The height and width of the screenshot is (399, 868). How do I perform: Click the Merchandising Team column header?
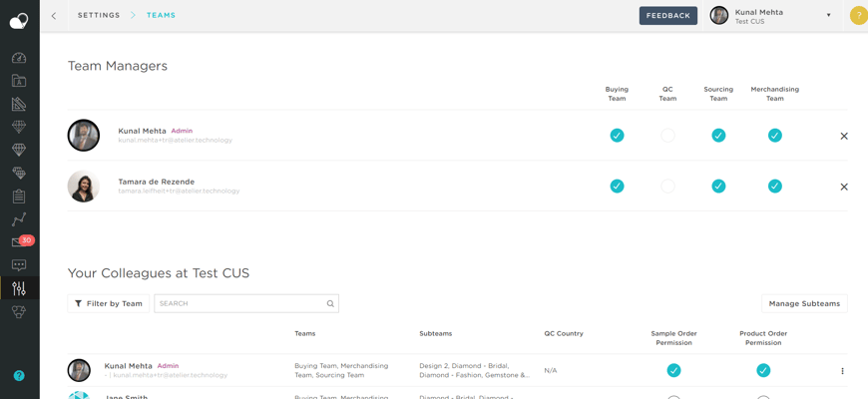[775, 94]
